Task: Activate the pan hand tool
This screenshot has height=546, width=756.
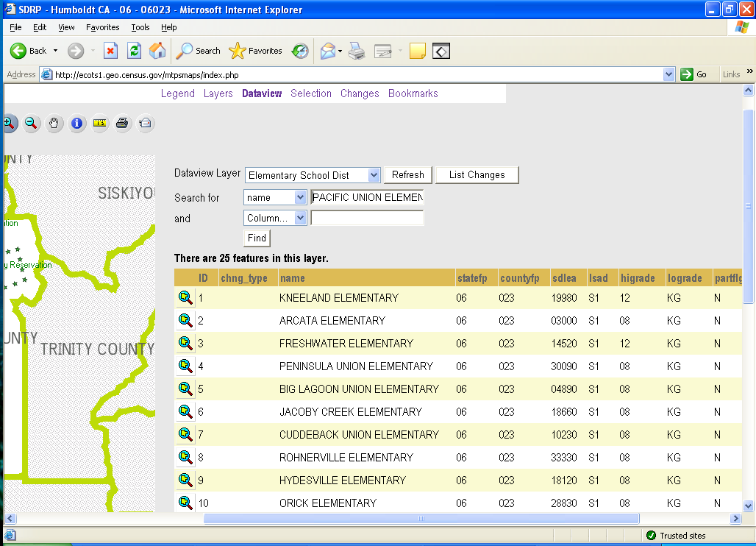Action: coord(54,123)
